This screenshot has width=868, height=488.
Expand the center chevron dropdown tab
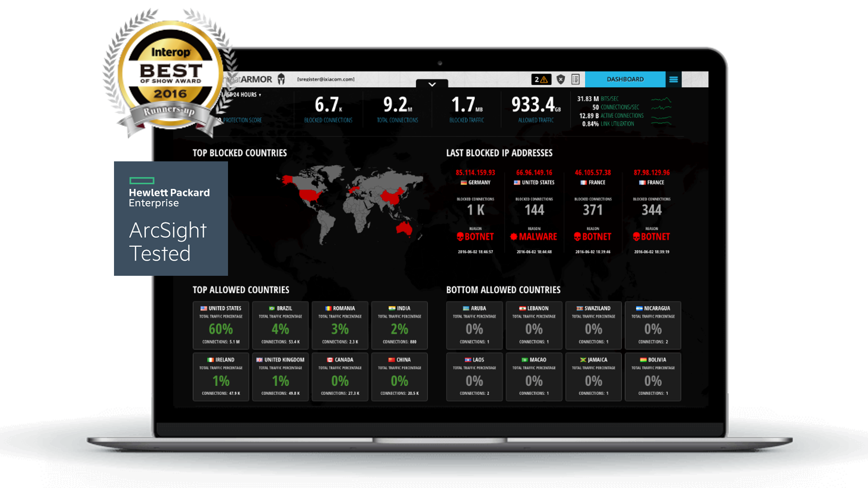(x=432, y=84)
